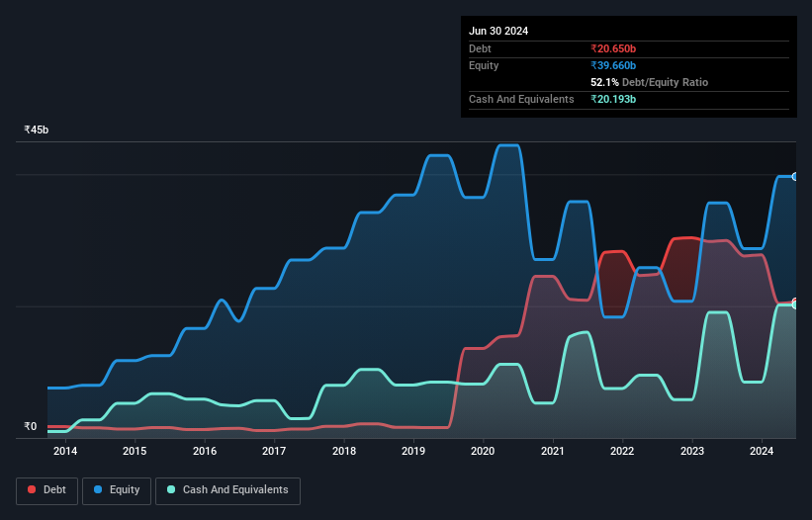Toggle the Cash And Equivalents legend button
The image size is (812, 520).
click(227, 490)
